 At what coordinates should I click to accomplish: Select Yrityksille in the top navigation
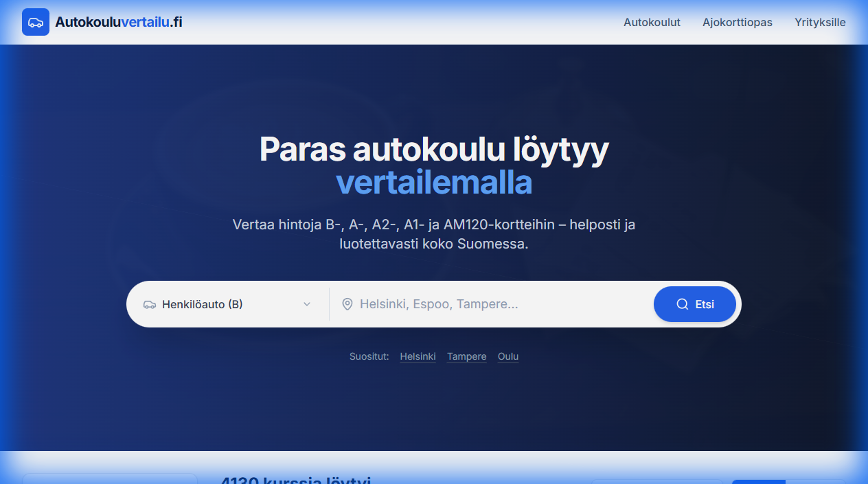[820, 22]
